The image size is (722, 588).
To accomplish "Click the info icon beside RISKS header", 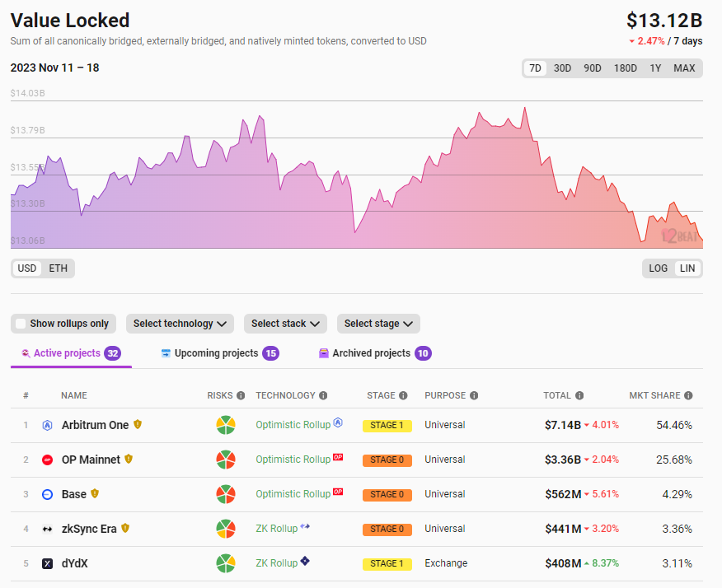I will [x=241, y=396].
